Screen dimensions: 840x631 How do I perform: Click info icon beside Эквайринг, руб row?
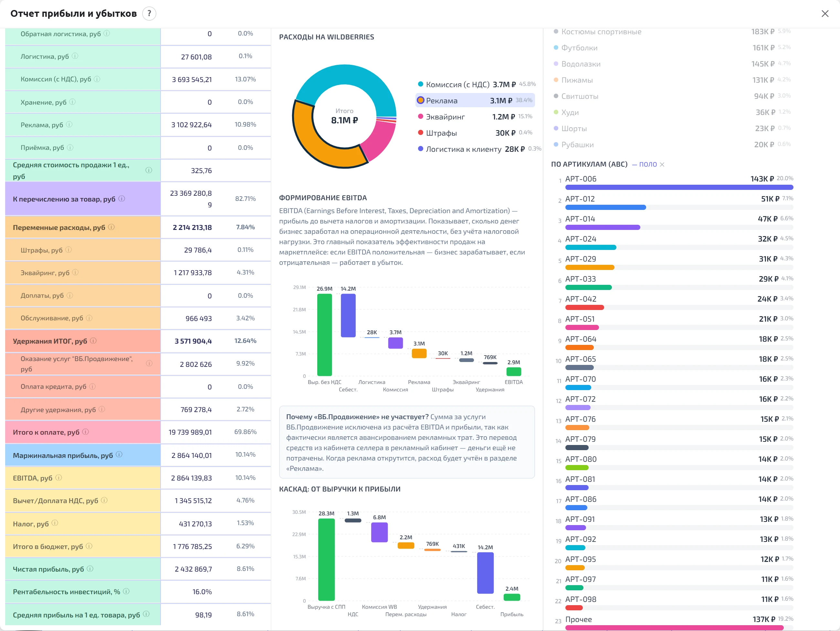pos(75,272)
